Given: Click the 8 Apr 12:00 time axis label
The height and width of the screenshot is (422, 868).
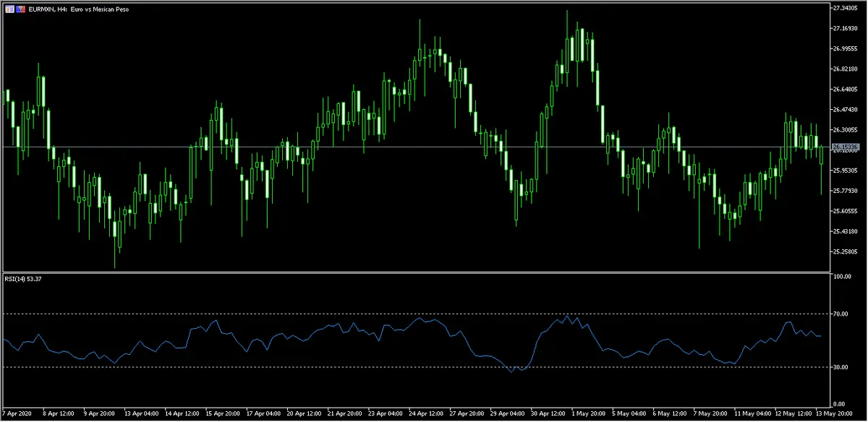Looking at the screenshot, I should click(x=59, y=415).
